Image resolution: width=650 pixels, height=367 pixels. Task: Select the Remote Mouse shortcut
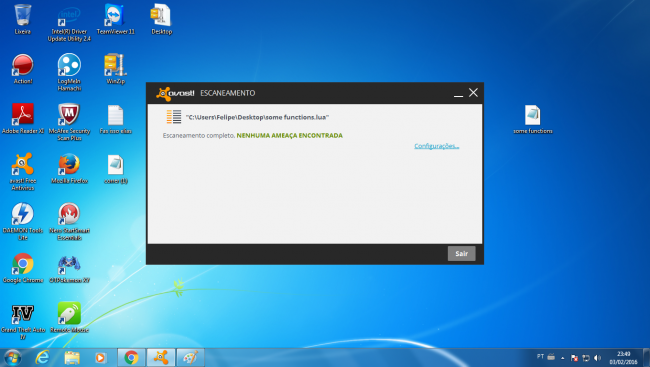click(69, 318)
